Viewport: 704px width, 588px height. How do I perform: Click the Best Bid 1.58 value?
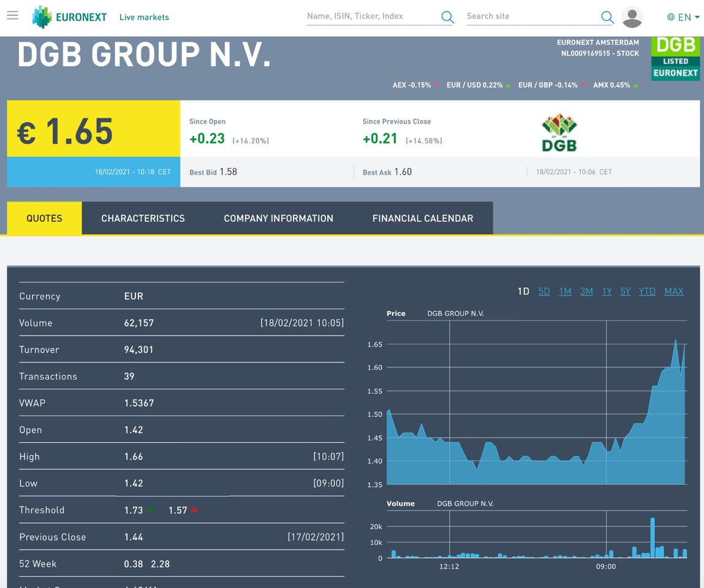pos(228,172)
